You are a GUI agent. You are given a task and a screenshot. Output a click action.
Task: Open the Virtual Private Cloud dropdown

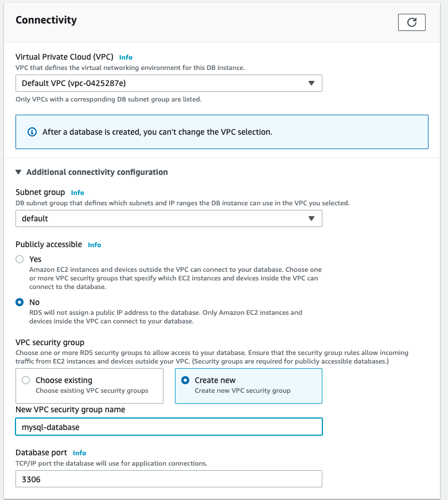pyautogui.click(x=169, y=83)
